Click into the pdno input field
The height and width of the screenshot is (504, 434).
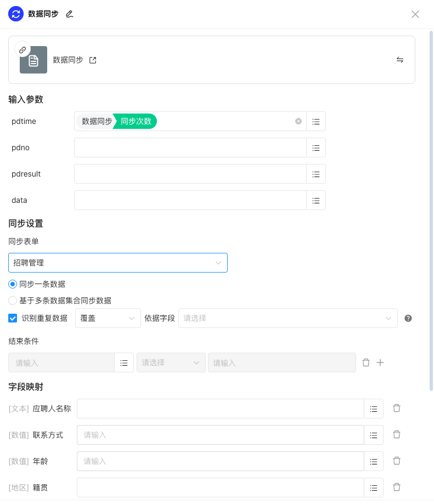click(190, 148)
